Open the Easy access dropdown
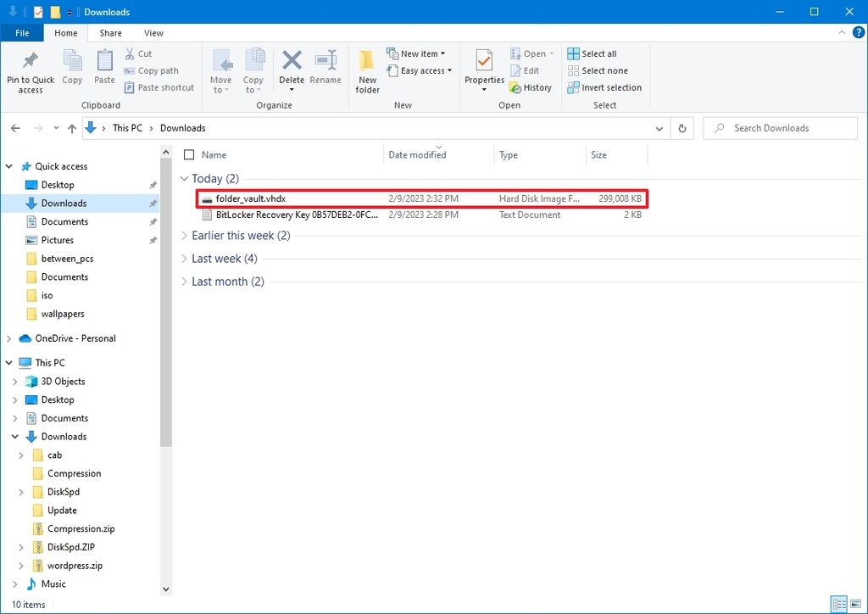868x614 pixels. (420, 70)
